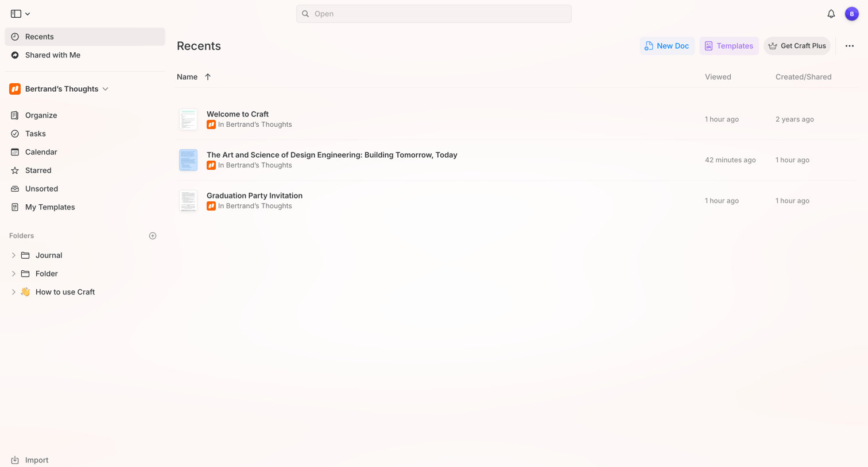
Task: Open the Unsorted inbox
Action: 85,189
